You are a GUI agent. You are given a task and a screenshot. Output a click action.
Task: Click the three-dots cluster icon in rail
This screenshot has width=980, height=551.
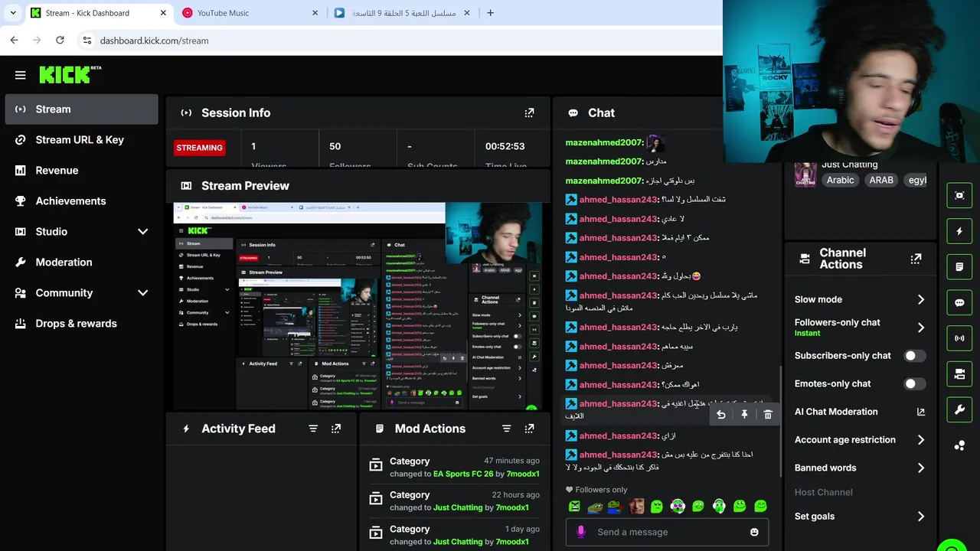(959, 445)
